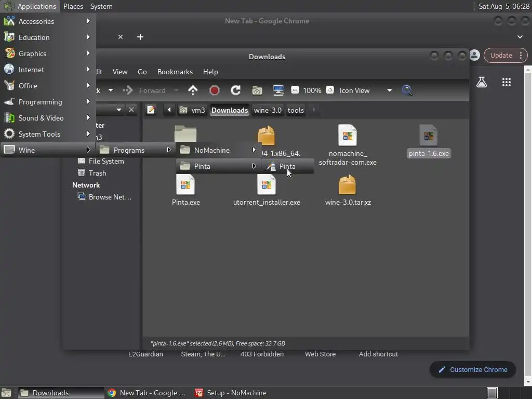The width and height of the screenshot is (532, 399).
Task: Open the Accessories applications category
Action: (47, 21)
